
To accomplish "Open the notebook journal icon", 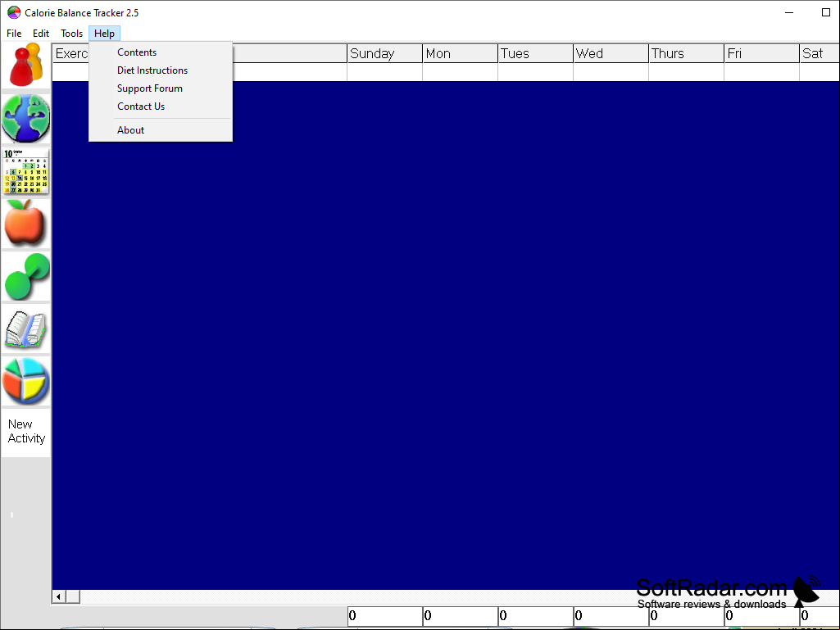I will [26, 329].
